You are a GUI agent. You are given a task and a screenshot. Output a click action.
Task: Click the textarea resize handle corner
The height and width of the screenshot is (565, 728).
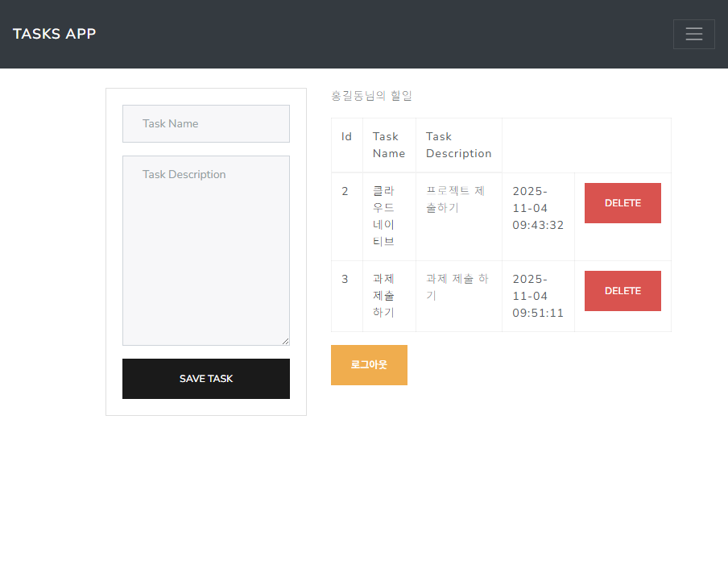pyautogui.click(x=286, y=342)
